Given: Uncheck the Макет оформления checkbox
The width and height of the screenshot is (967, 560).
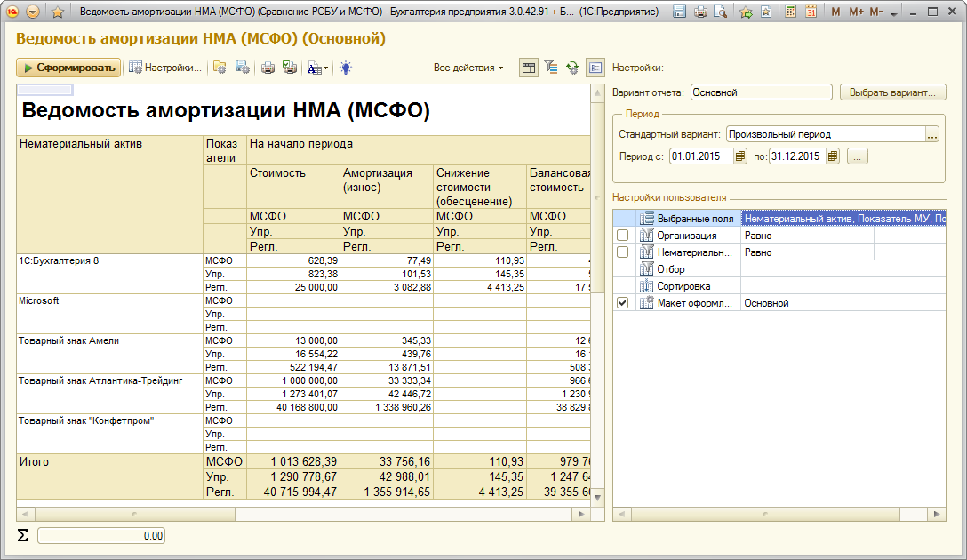Looking at the screenshot, I should tap(622, 303).
